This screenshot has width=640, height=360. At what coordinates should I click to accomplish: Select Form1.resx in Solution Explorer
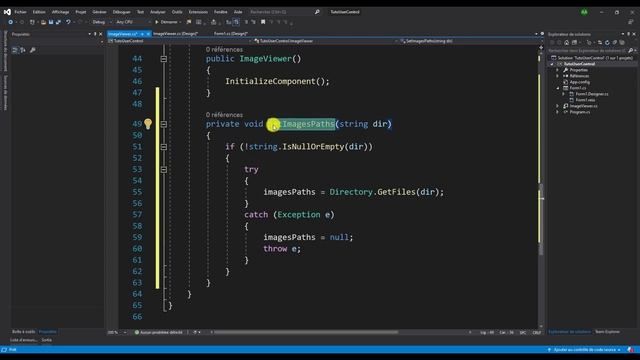click(585, 100)
